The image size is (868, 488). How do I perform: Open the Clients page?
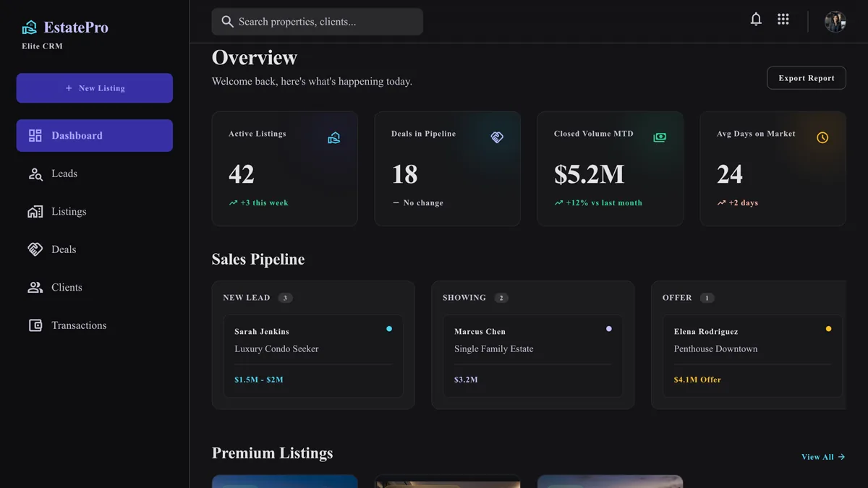[x=95, y=287]
